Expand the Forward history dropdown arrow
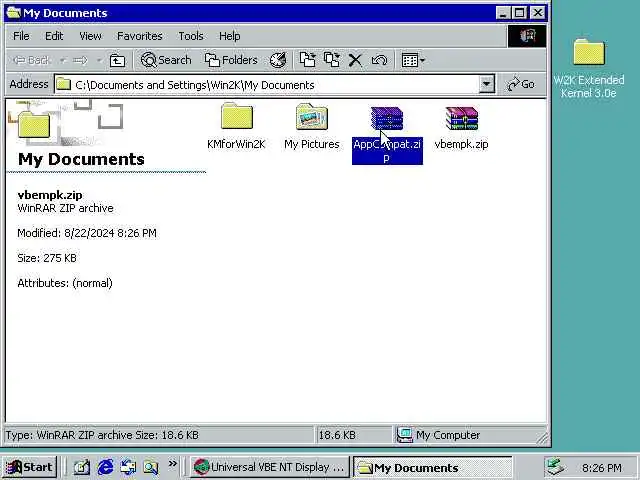The width and height of the screenshot is (640, 480). 99,60
